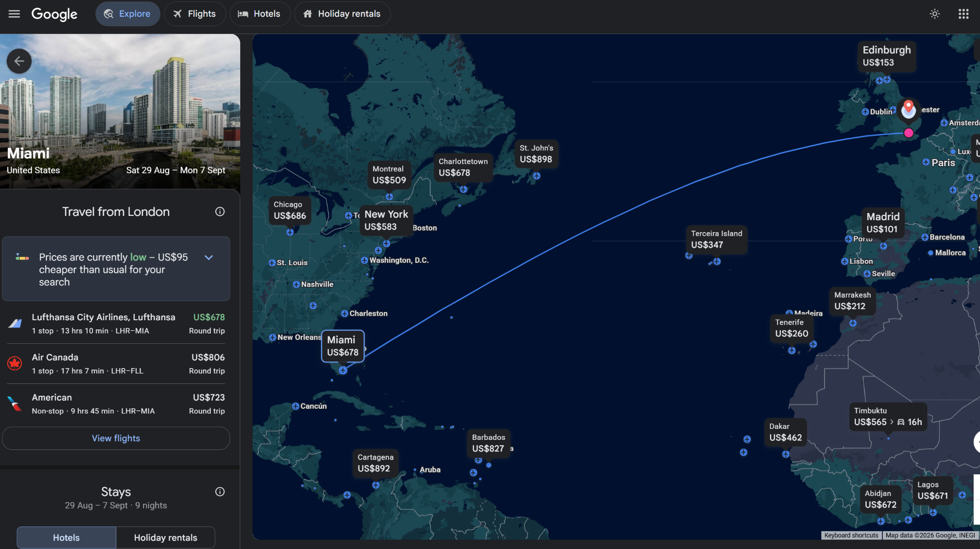Screen dimensions: 980x549
Task: Click the Madeira airport marker
Action: coord(790,313)
